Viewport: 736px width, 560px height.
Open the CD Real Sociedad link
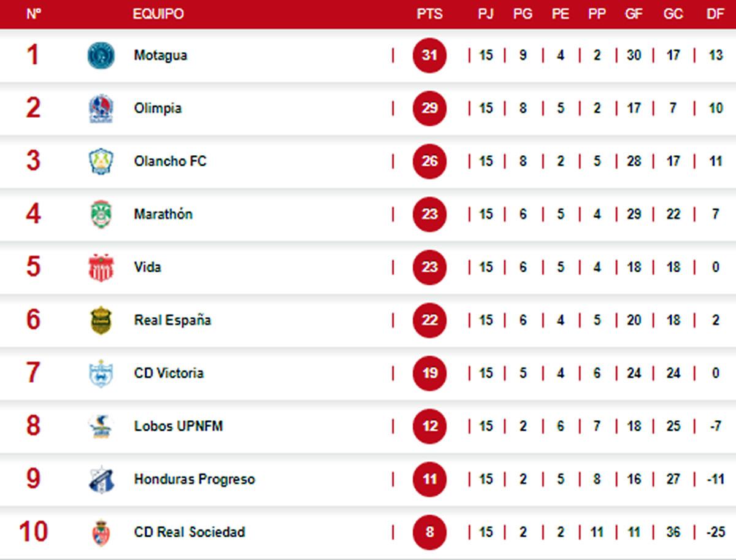[x=190, y=532]
